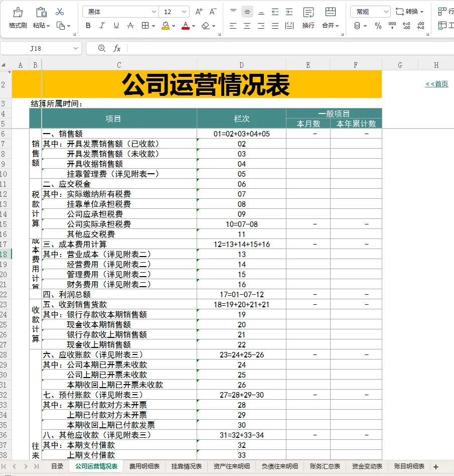454x476 pixels.
Task: Center text horizontally
Action: [247, 26]
